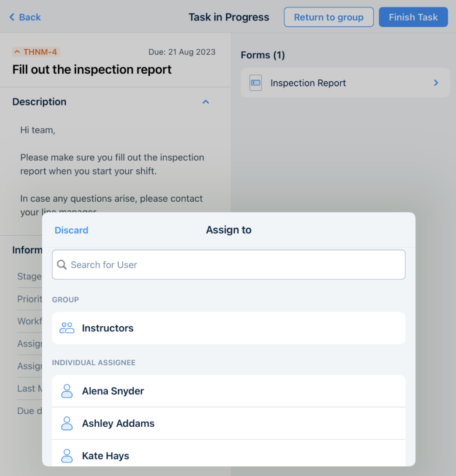Pick Kate Hays from assignee list
Screen dimensions: 456x476
point(228,456)
